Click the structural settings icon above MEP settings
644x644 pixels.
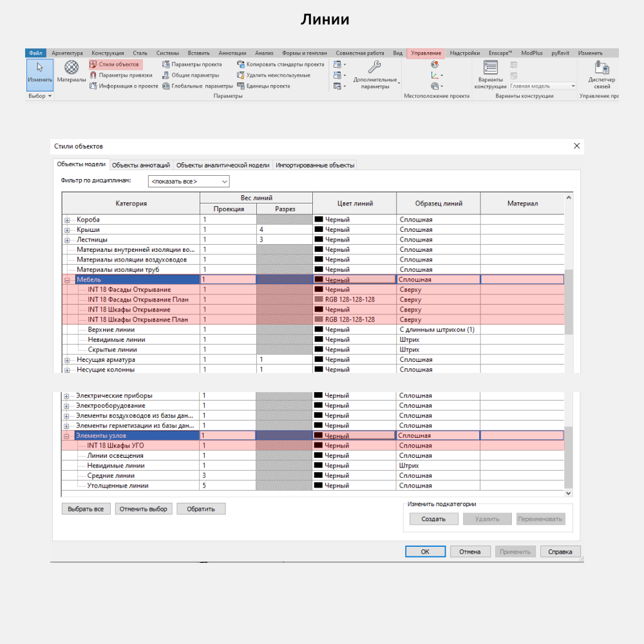tap(337, 64)
